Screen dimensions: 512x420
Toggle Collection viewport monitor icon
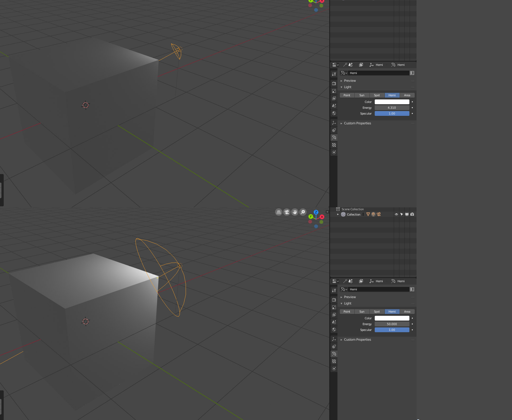[407, 214]
